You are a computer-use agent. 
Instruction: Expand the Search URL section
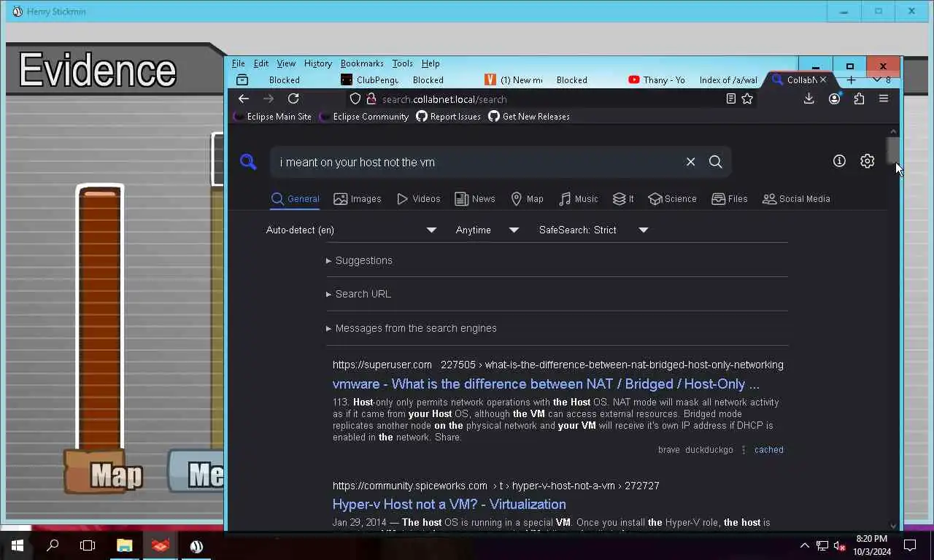coord(358,294)
